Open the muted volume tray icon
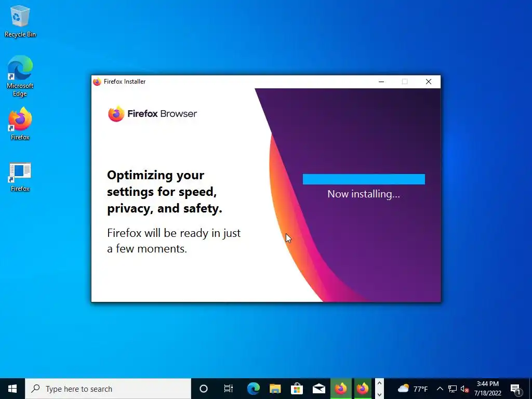 464,389
